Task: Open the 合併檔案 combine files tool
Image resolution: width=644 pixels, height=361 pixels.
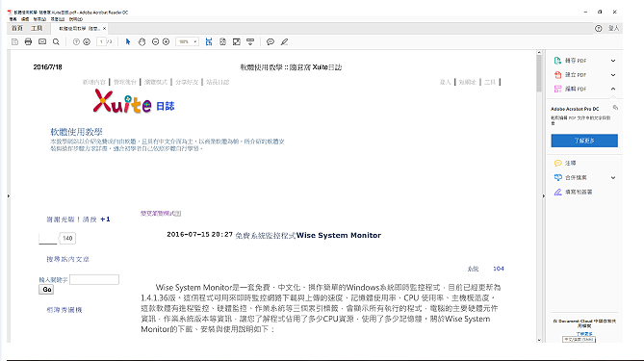Action: [x=571, y=177]
